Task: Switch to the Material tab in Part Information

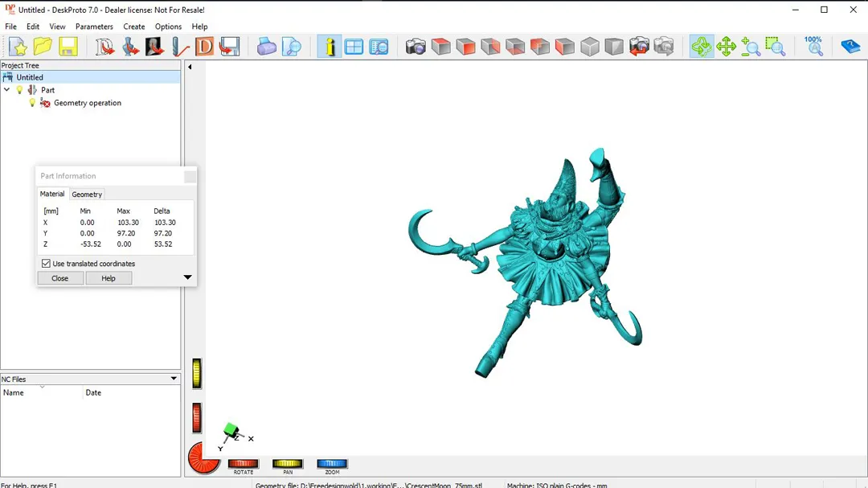Action: pos(52,194)
